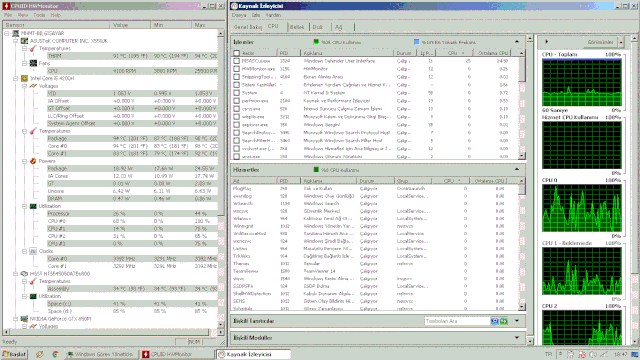Click the hard disk icon beside HGST drive
Screen dimensions: 640x360
click(24, 274)
